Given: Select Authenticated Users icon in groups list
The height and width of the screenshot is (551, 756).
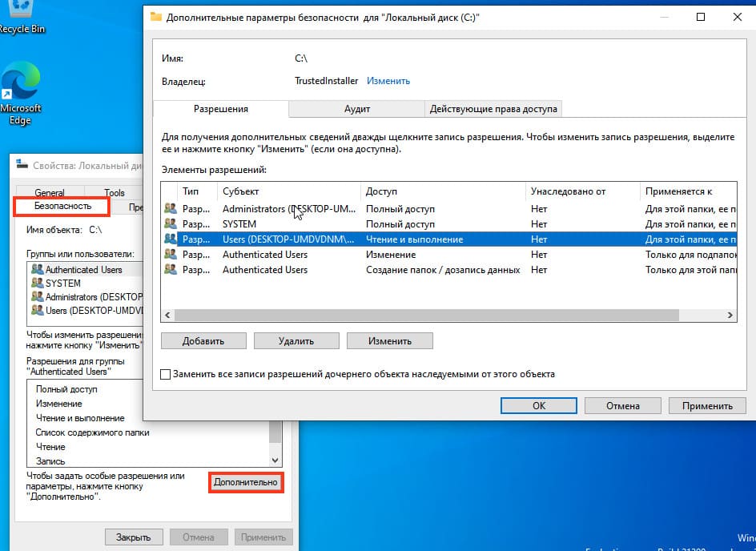Looking at the screenshot, I should pos(37,270).
